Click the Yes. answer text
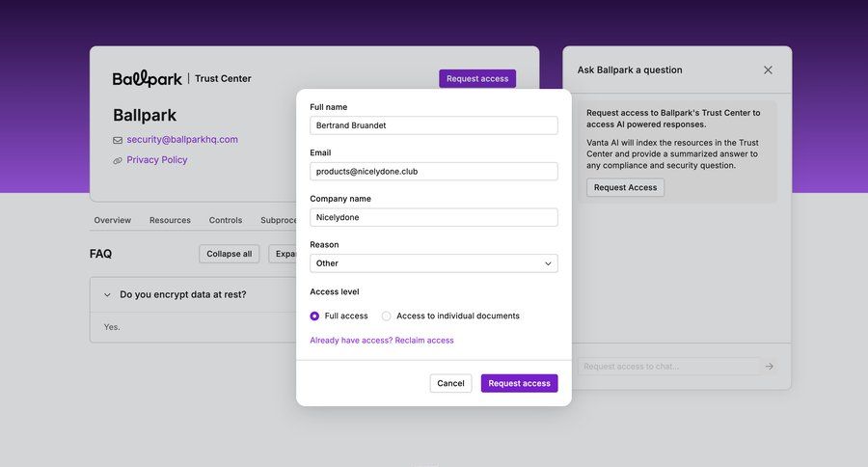Screen dimensions: 868x467 [x=112, y=327]
